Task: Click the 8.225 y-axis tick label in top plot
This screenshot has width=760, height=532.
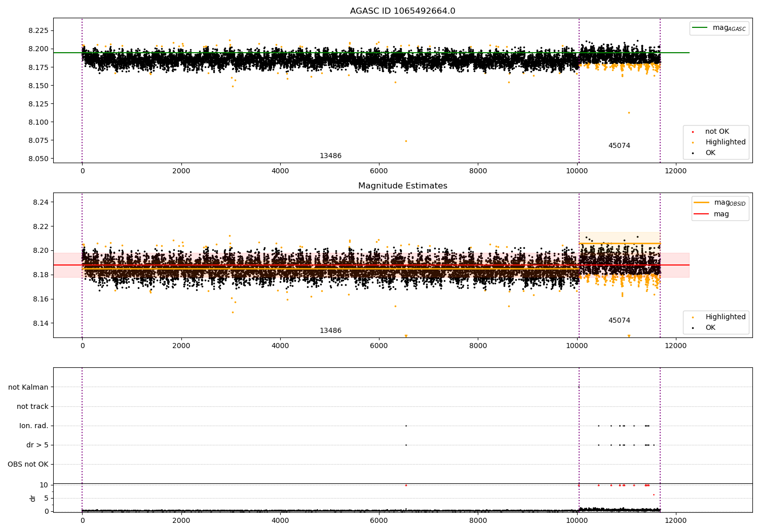Action: click(x=39, y=31)
